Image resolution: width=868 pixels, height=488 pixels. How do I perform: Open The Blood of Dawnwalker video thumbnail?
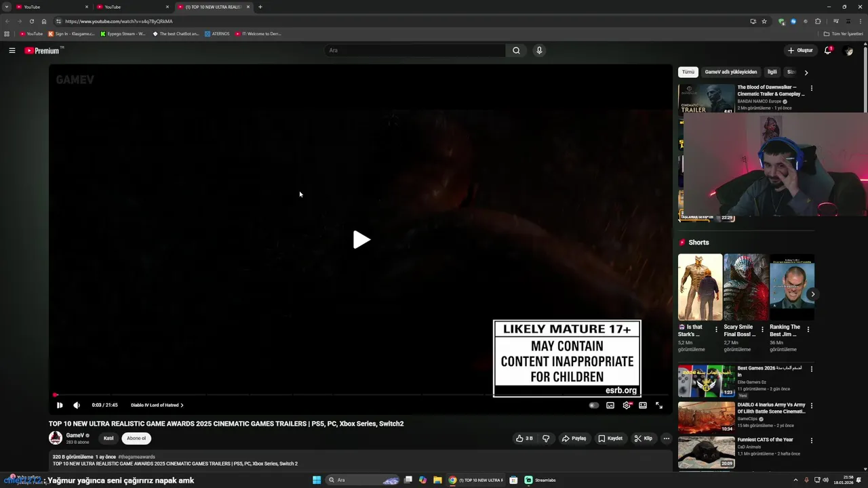(706, 98)
